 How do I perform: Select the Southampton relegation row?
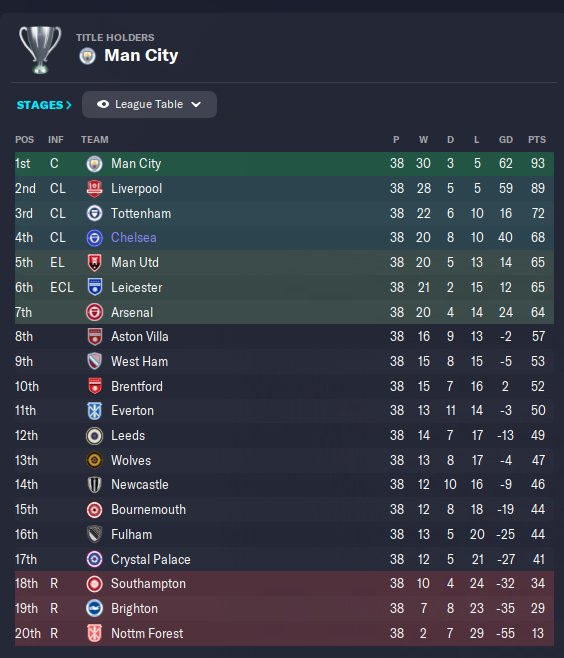click(284, 584)
